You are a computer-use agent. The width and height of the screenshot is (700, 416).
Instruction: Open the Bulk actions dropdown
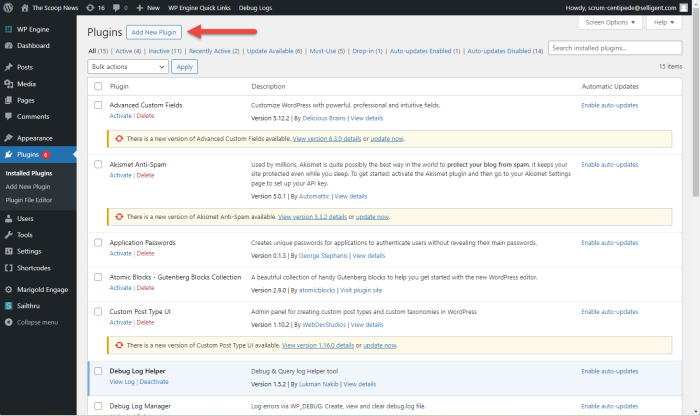128,66
